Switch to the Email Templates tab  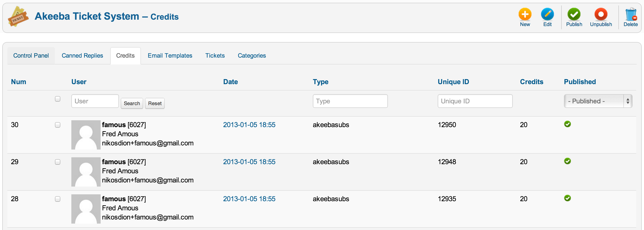pyautogui.click(x=170, y=56)
